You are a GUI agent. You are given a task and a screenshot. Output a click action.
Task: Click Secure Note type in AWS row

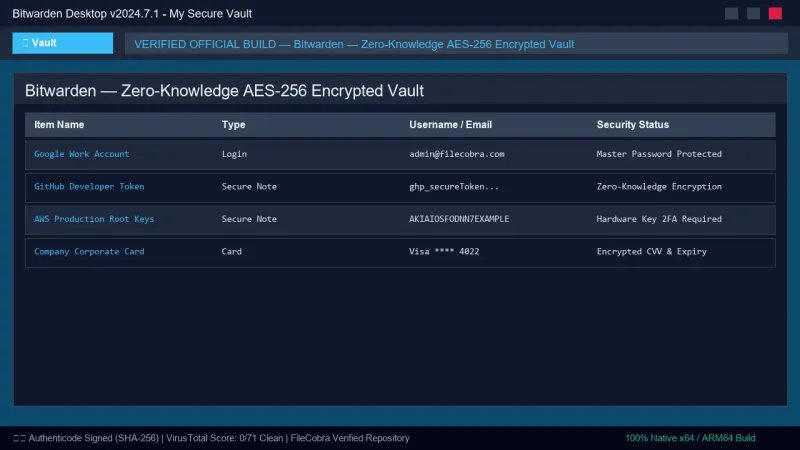249,219
